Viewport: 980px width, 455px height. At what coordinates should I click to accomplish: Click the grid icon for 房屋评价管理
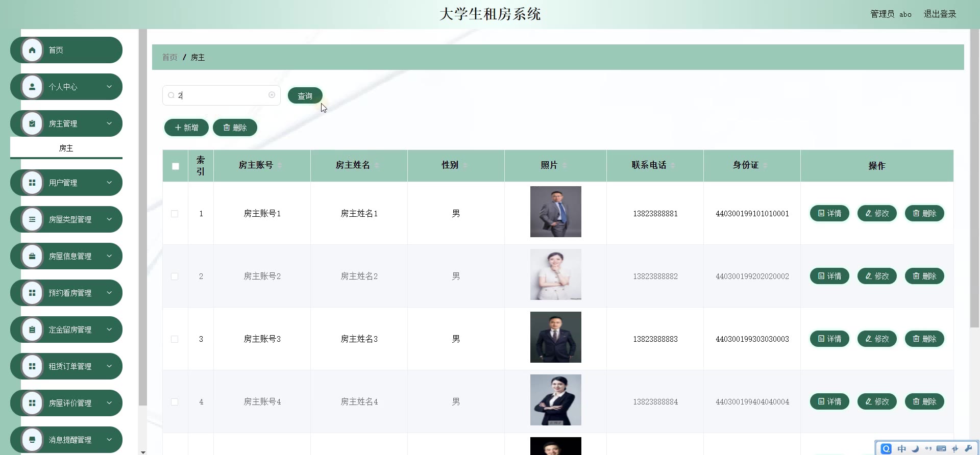point(32,403)
